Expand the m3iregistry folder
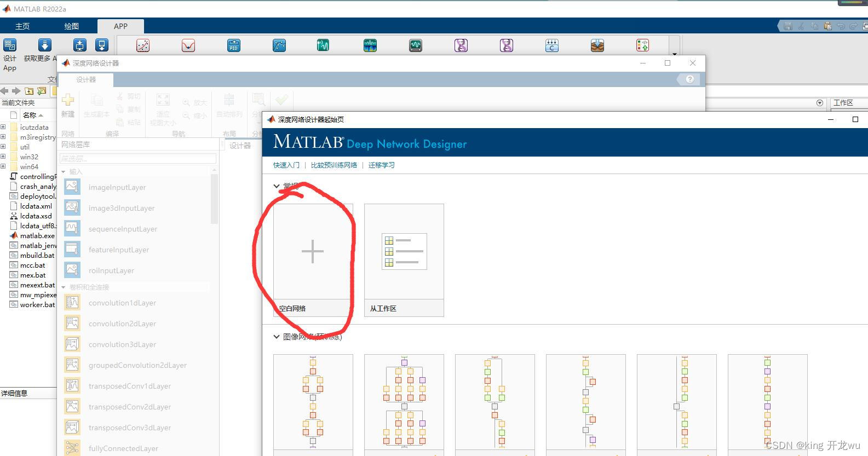The height and width of the screenshot is (456, 868). 3,137
